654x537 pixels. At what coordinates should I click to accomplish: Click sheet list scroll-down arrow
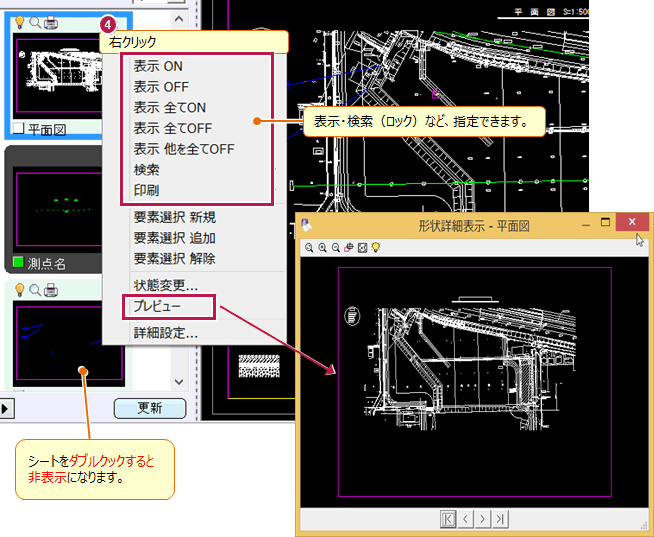[179, 382]
